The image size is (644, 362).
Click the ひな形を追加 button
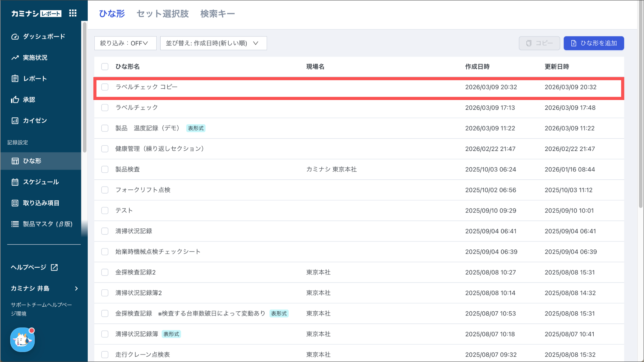tap(593, 43)
